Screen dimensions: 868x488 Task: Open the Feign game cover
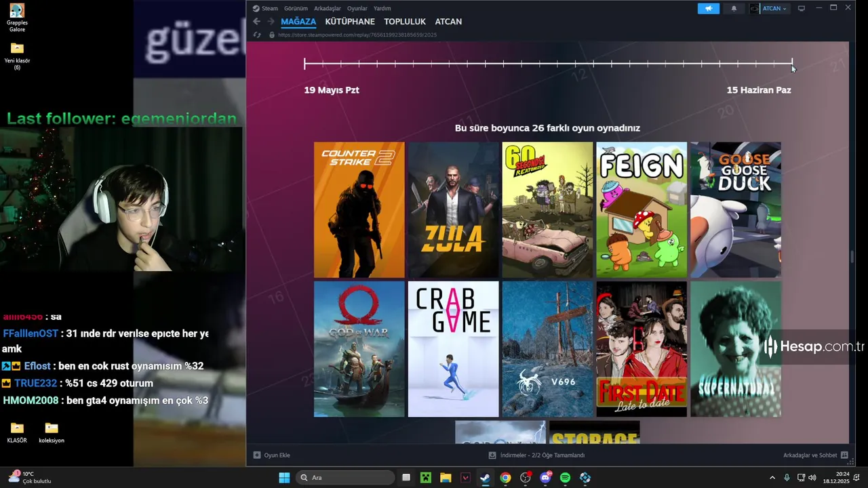(x=642, y=209)
